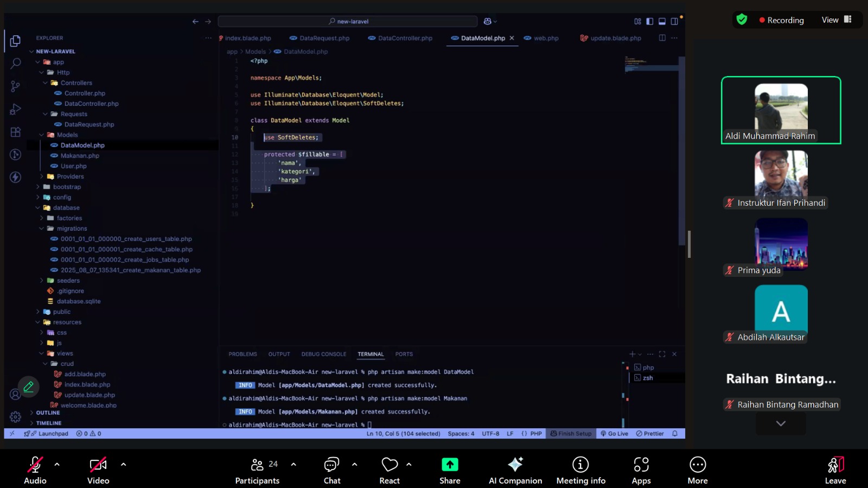Collapse the migrations folder
868x488 pixels.
[72, 229]
